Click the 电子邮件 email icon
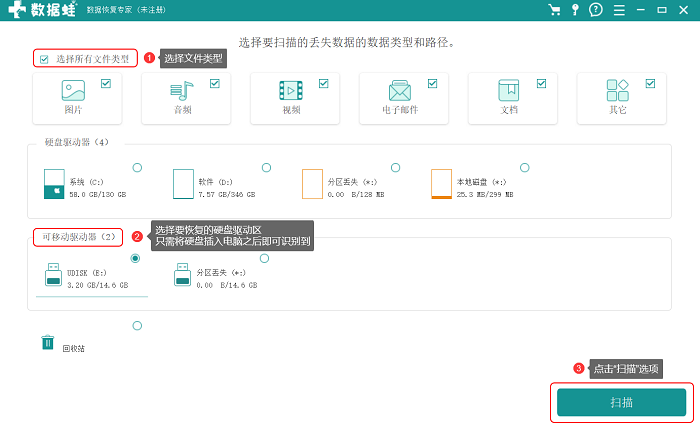Image resolution: width=700 pixels, height=429 pixels. tap(400, 91)
